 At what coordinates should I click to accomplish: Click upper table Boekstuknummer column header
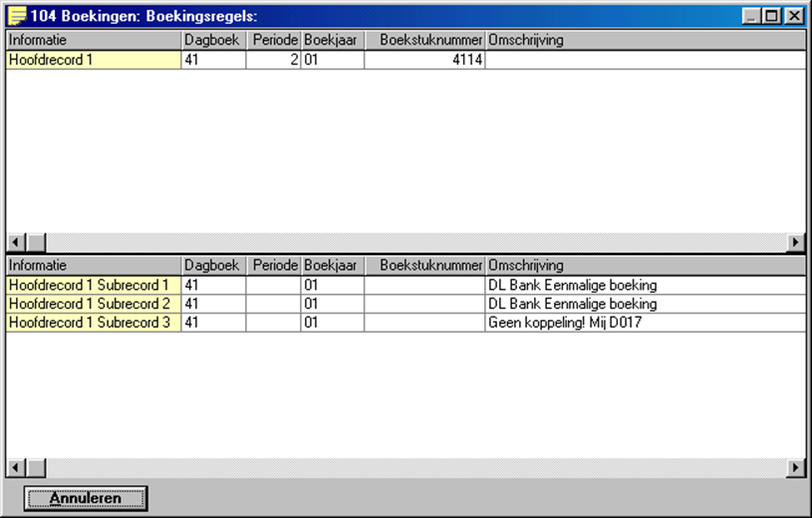coord(424,40)
